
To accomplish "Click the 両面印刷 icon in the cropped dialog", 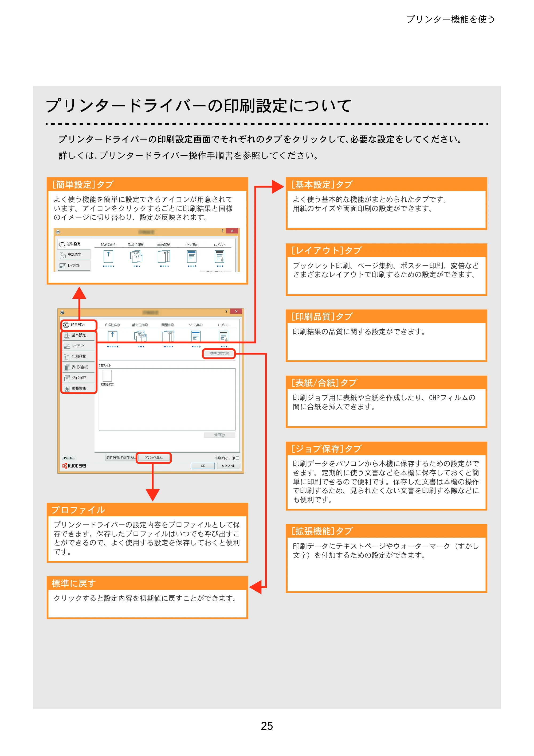I will pos(164,256).
